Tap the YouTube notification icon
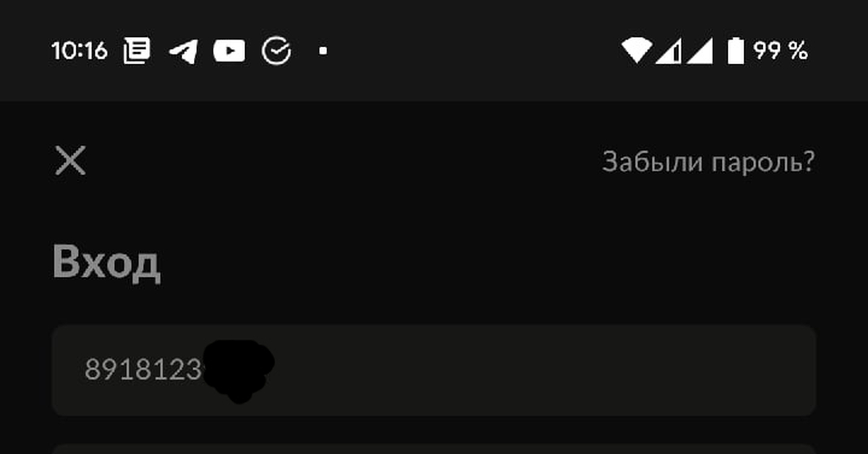 pos(229,51)
